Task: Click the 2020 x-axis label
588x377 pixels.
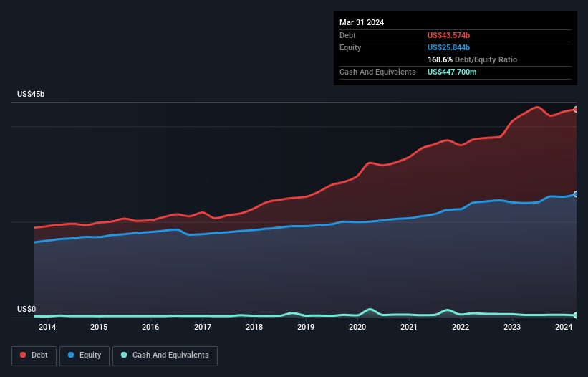Action: click(x=357, y=327)
